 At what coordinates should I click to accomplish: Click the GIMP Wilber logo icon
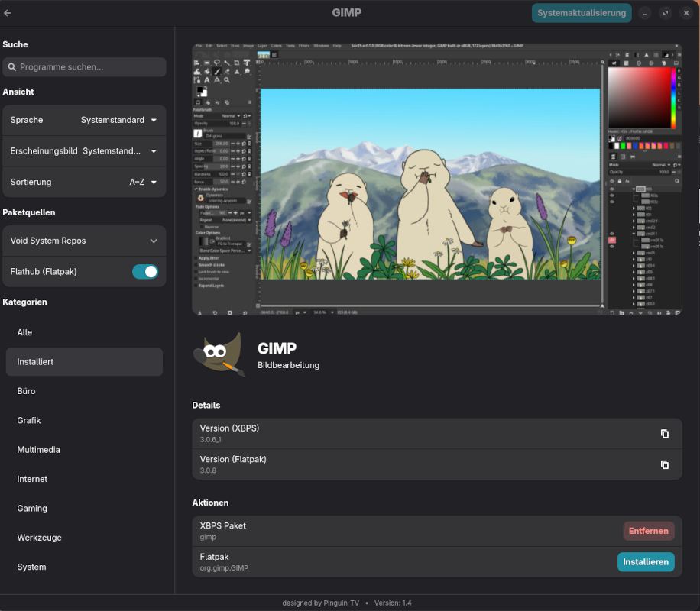pyautogui.click(x=219, y=356)
